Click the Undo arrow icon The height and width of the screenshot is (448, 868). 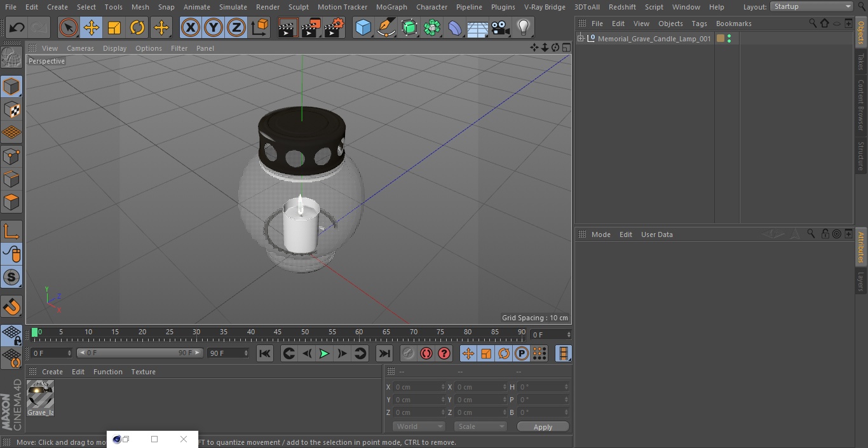click(17, 27)
